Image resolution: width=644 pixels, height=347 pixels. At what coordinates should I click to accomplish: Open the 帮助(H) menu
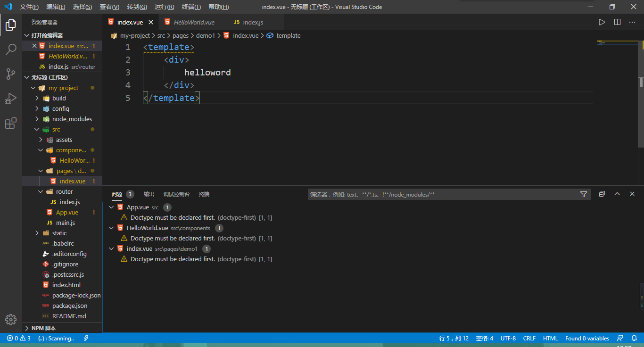218,7
